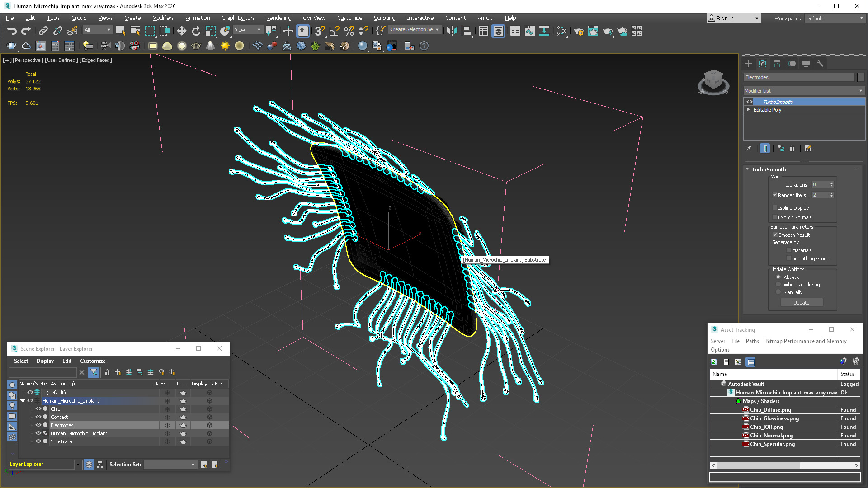The height and width of the screenshot is (488, 868).
Task: Expand the Editable Poly modifier entry
Action: tap(749, 110)
